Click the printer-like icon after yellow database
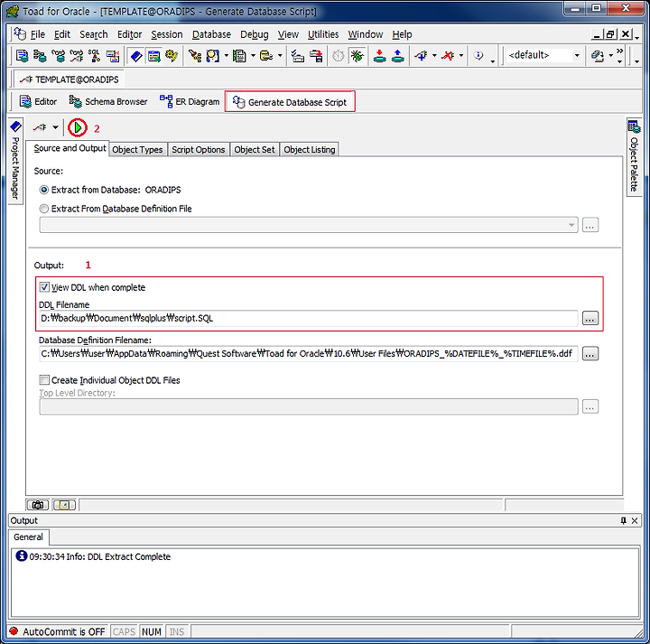Screen dimensions: 650x644 point(298,56)
